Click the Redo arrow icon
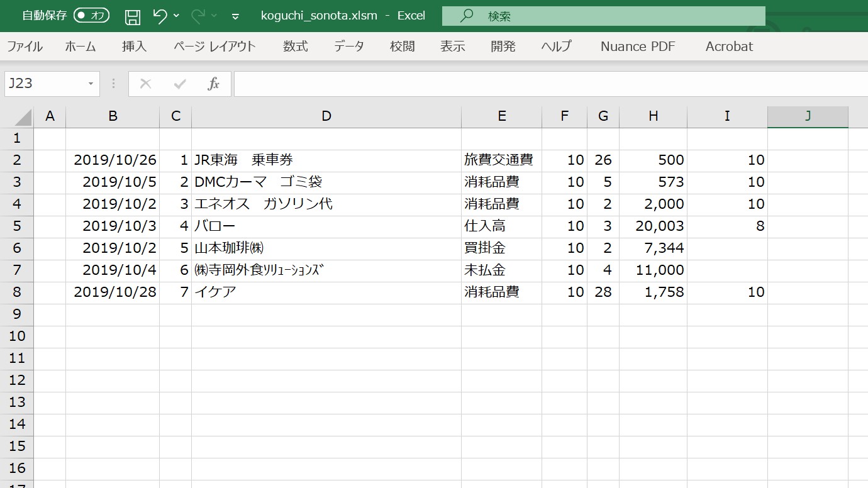 198,16
